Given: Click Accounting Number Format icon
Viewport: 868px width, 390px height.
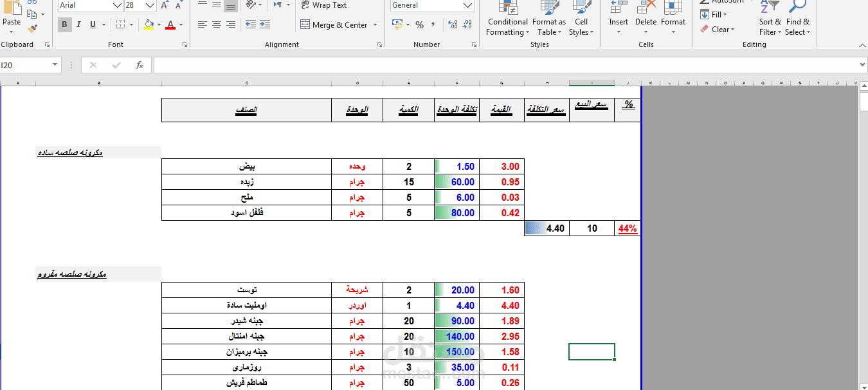Looking at the screenshot, I should tap(398, 25).
